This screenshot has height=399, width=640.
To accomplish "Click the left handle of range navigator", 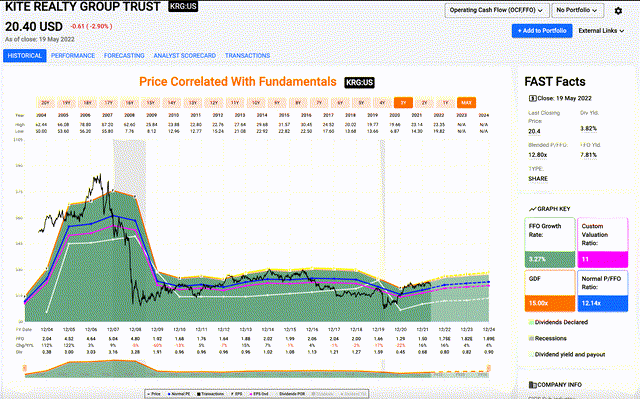I will (25, 368).
